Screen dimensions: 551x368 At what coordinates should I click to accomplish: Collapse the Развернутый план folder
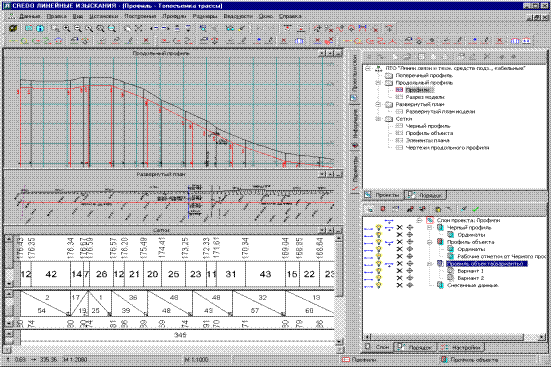tap(378, 104)
